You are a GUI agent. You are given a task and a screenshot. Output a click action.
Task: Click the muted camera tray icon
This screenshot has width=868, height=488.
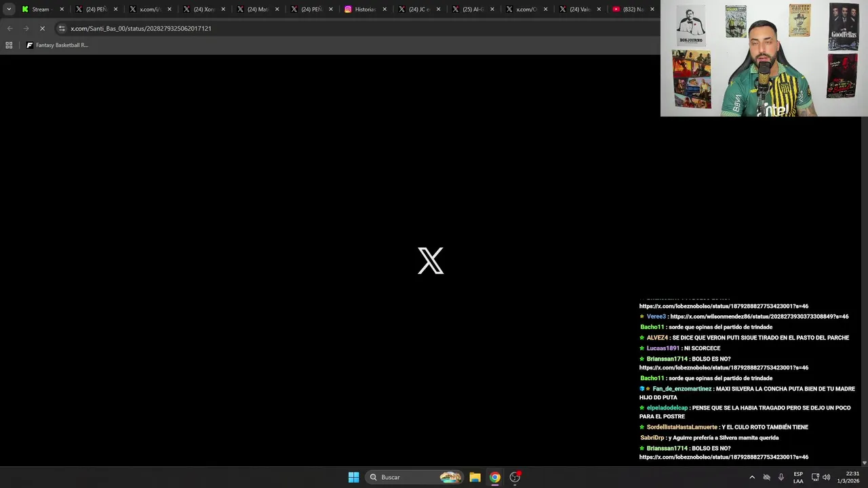pos(766,477)
